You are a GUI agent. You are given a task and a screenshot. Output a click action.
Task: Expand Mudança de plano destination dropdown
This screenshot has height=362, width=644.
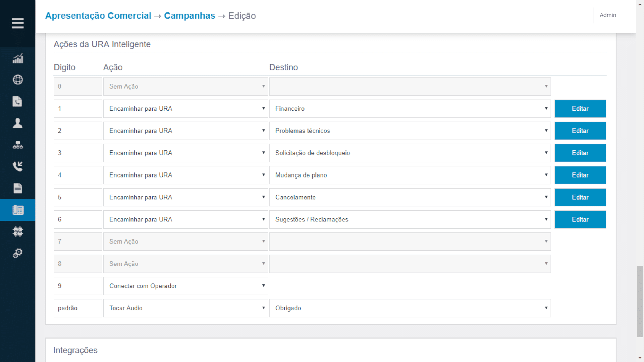tap(410, 175)
